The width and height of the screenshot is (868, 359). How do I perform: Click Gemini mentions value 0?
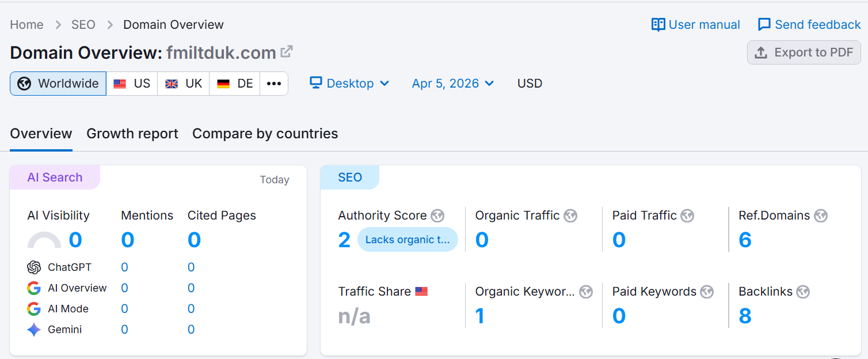(124, 330)
